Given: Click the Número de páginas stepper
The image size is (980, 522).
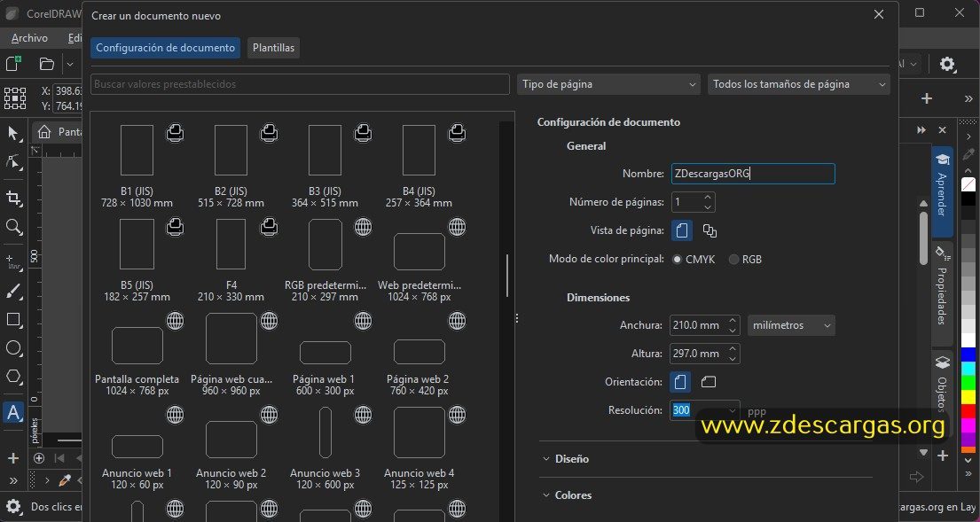Looking at the screenshot, I should [708, 202].
